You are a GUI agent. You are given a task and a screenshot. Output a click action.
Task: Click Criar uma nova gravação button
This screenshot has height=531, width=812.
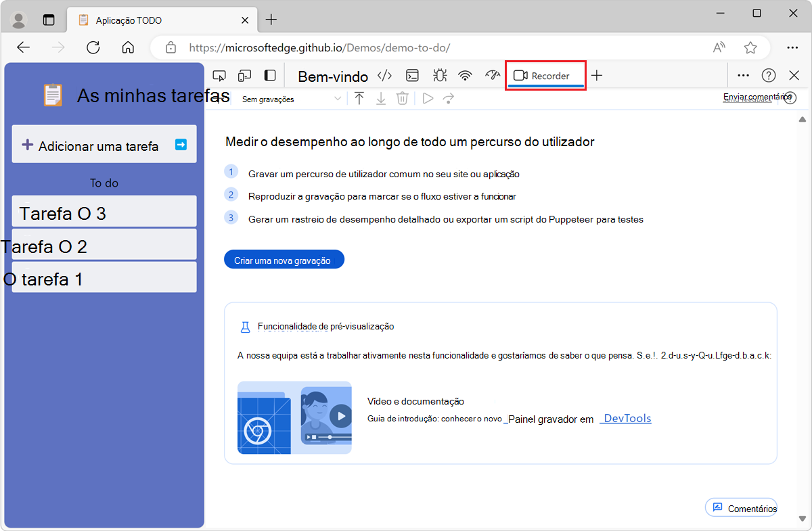pos(284,259)
